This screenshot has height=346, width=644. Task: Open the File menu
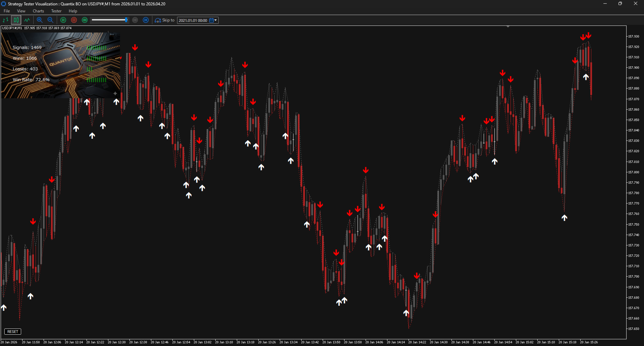pyautogui.click(x=7, y=11)
